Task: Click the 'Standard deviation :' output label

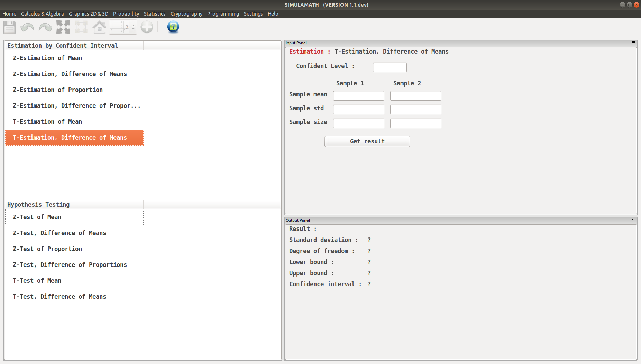Action: [323, 240]
